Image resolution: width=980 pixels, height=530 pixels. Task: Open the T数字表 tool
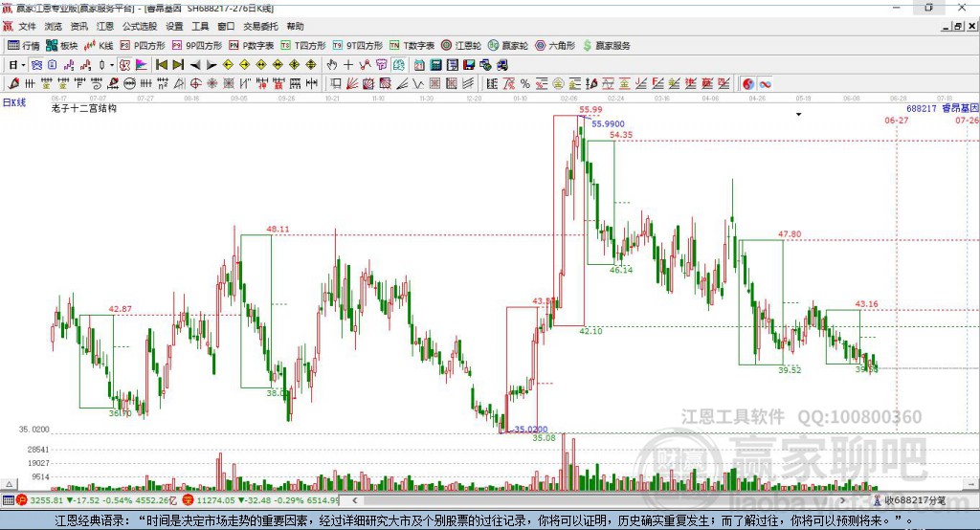tap(412, 46)
